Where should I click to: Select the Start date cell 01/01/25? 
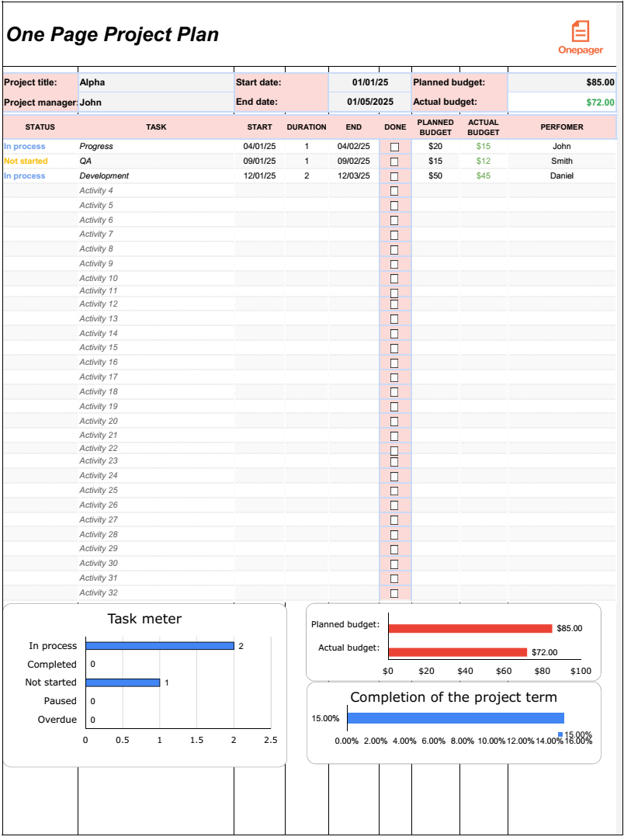coord(369,82)
